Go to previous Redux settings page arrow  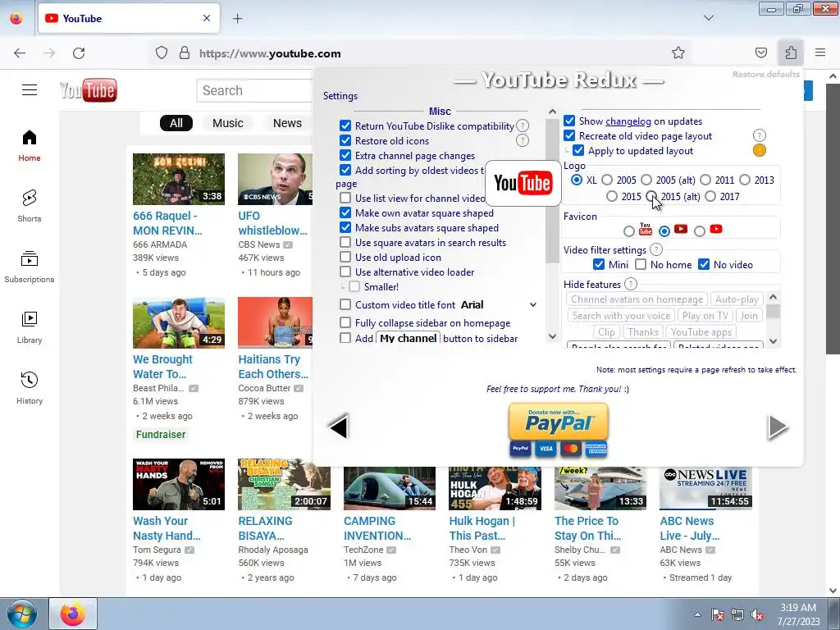coord(339,427)
